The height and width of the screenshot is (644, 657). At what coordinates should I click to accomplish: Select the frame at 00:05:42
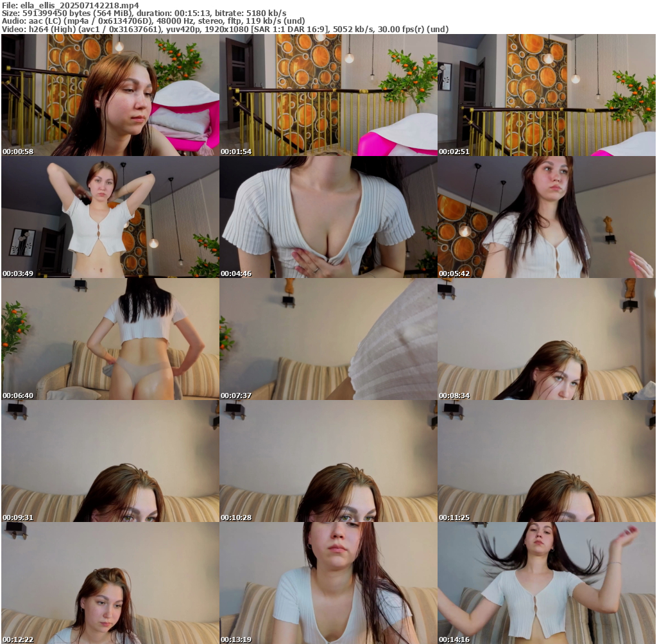click(547, 217)
